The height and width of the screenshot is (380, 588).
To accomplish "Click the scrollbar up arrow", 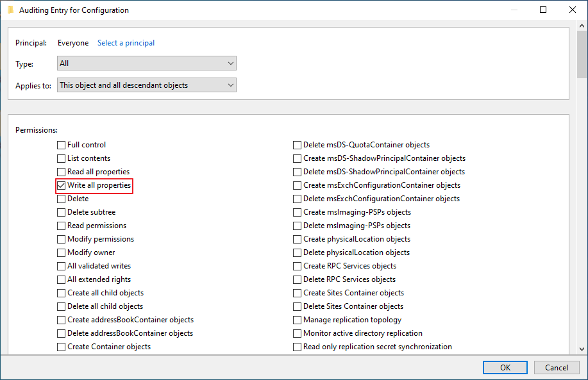I will click(x=582, y=26).
